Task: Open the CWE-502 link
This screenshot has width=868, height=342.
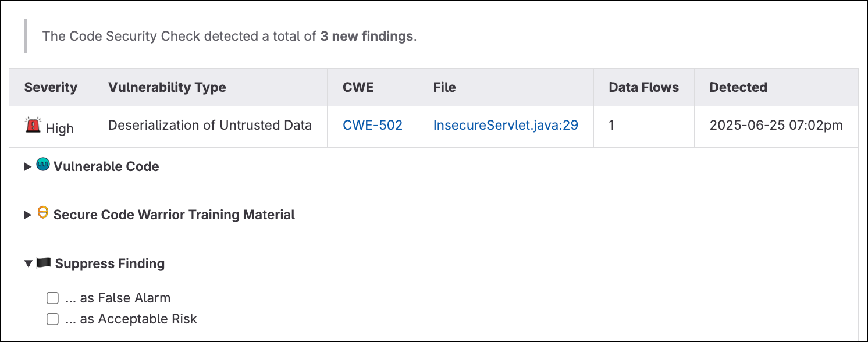Action: (x=372, y=125)
